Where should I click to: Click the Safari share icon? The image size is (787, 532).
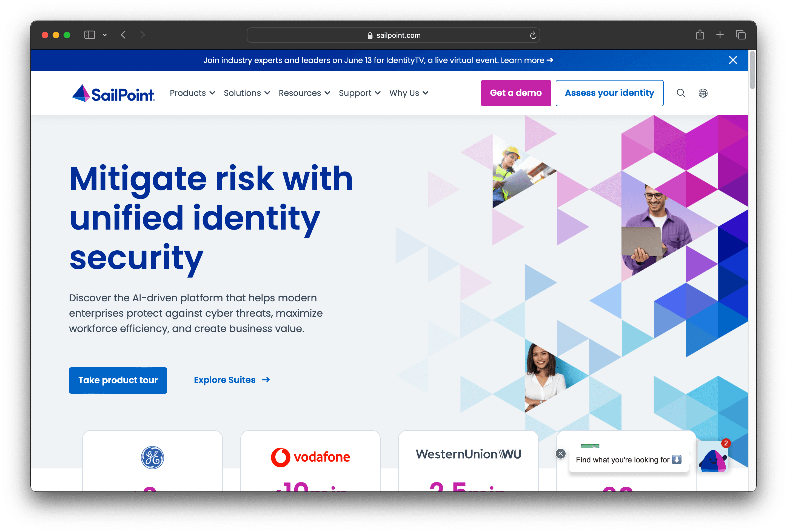tap(700, 35)
